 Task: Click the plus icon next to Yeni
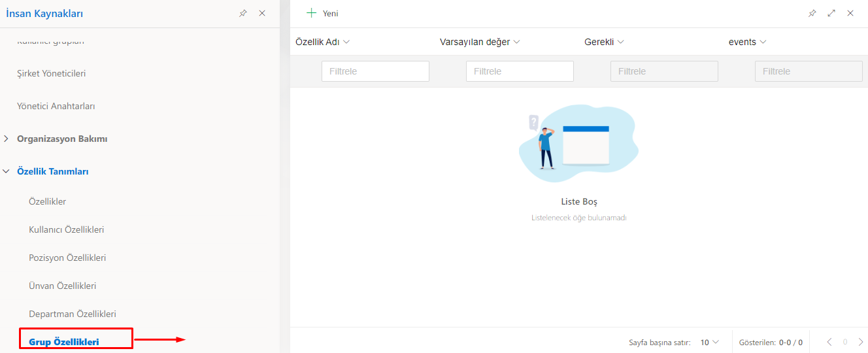pos(312,13)
